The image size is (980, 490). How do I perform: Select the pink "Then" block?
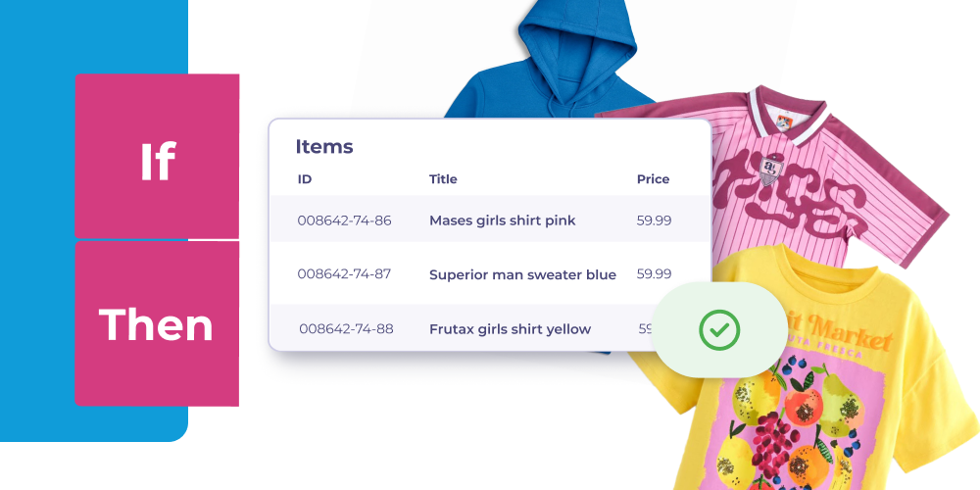(x=157, y=323)
